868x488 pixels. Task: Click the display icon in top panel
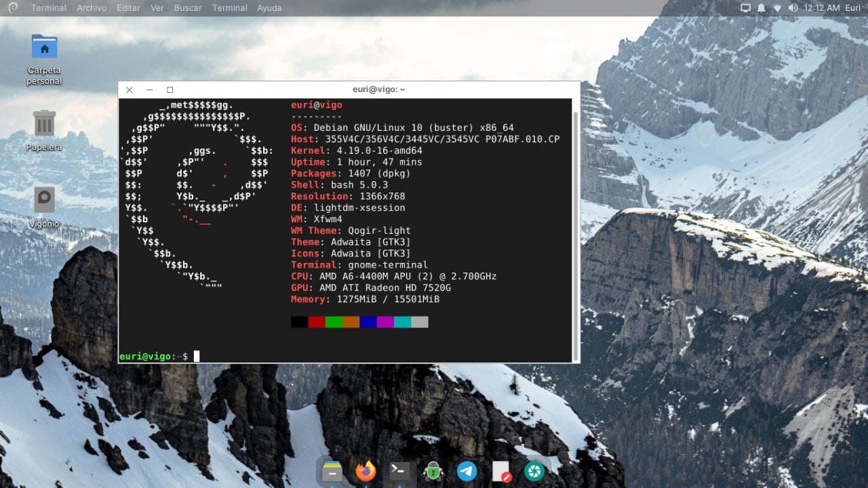746,8
